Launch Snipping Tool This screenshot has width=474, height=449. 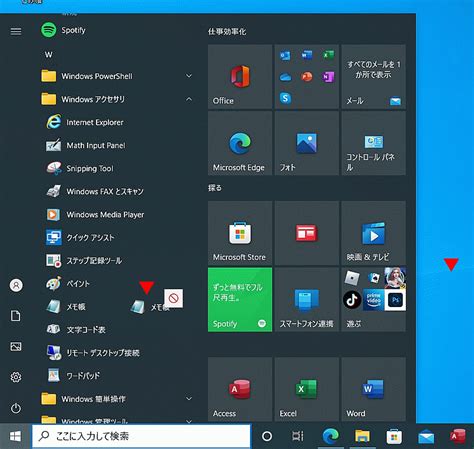(117, 168)
